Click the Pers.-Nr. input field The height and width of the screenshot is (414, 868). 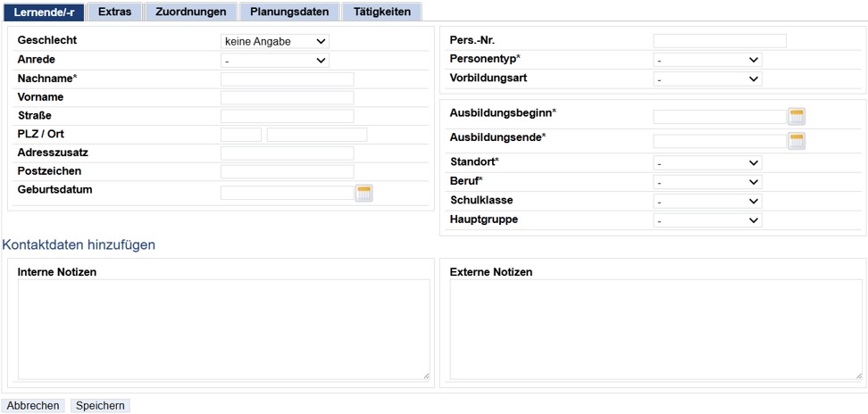pyautogui.click(x=719, y=41)
